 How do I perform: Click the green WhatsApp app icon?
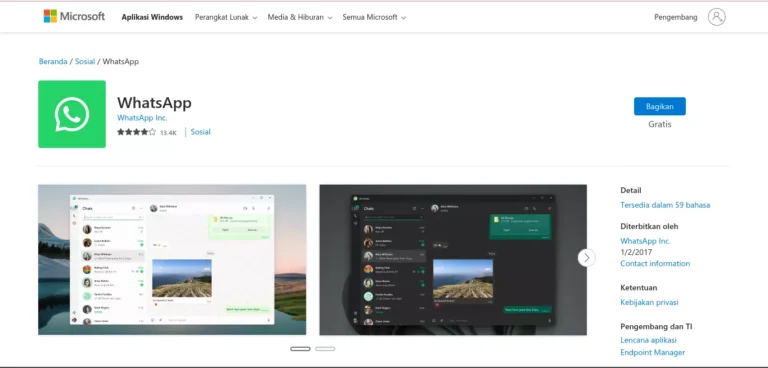click(72, 114)
